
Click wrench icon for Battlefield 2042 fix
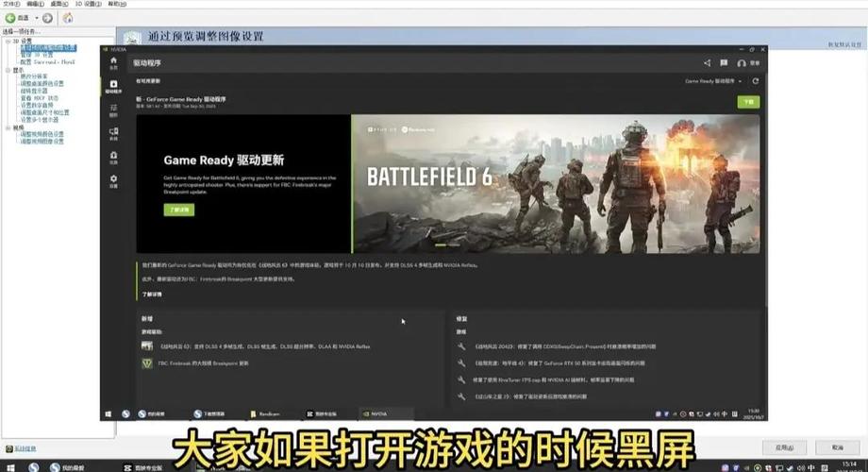tap(461, 346)
